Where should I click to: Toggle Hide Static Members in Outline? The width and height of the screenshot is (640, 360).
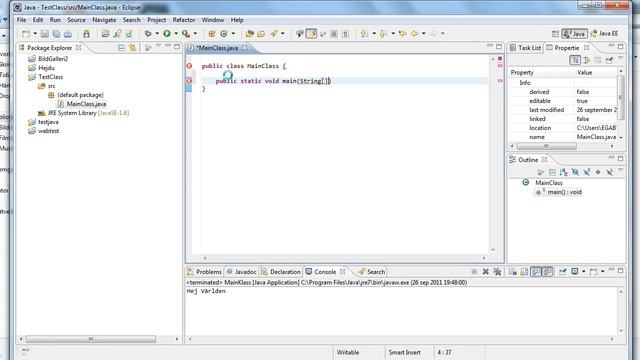[x=587, y=172]
